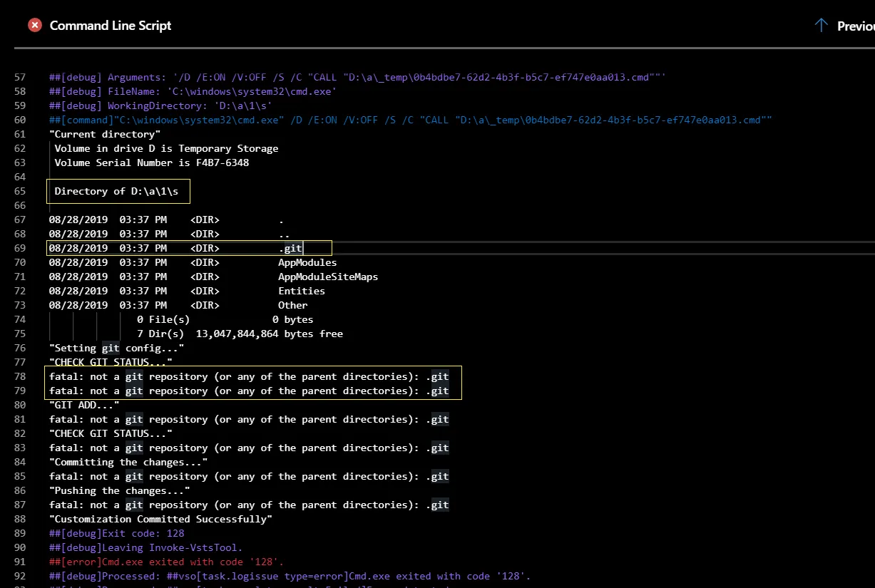Viewport: 875px width, 588px height.
Task: Click the "Committing the changes..." line
Action: tap(128, 462)
